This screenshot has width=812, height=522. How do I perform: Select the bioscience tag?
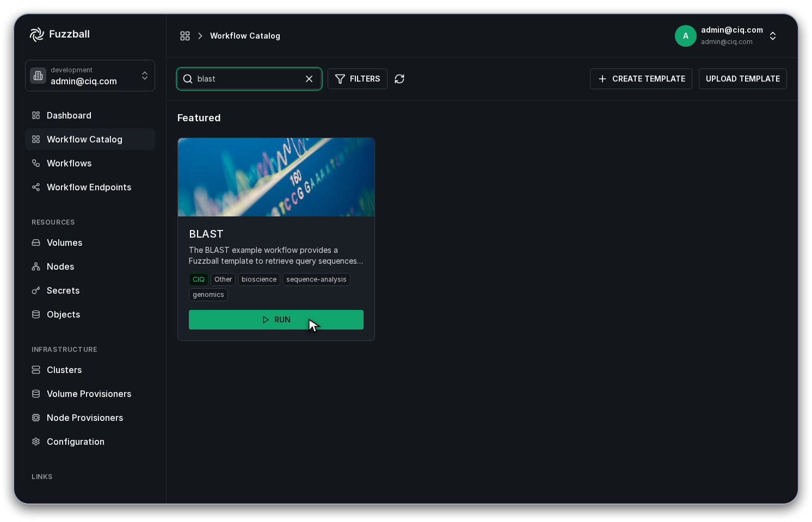(259, 279)
